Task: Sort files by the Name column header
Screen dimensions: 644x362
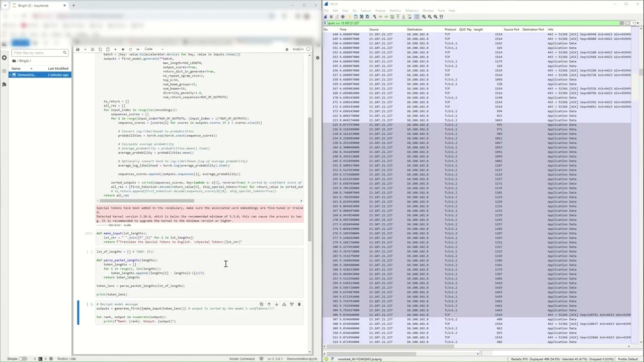Action: 16,68
